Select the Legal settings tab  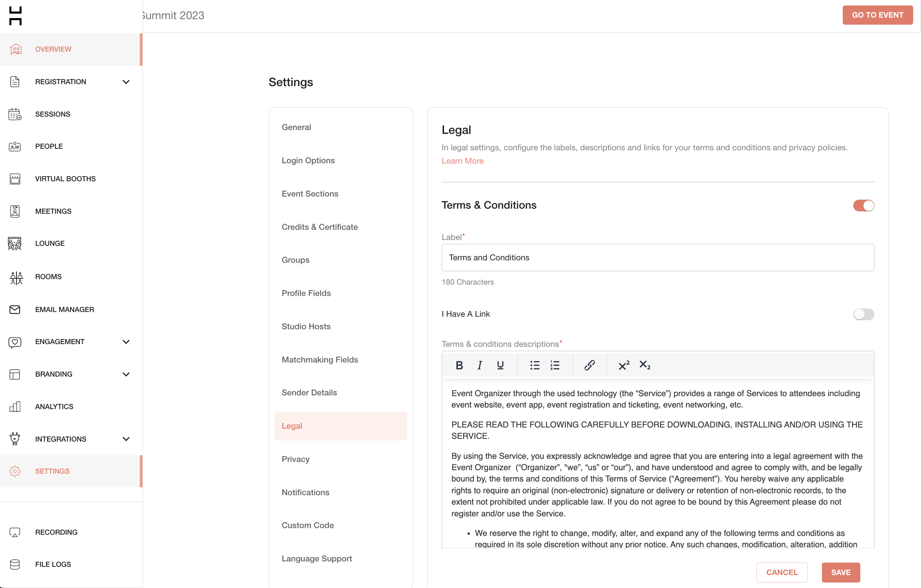tap(340, 426)
